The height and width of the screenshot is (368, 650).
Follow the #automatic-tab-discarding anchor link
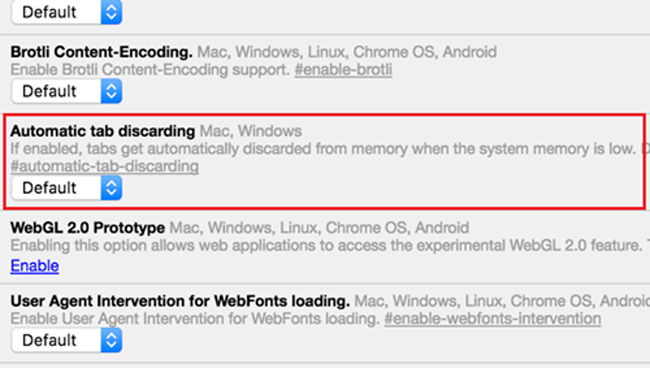click(104, 166)
